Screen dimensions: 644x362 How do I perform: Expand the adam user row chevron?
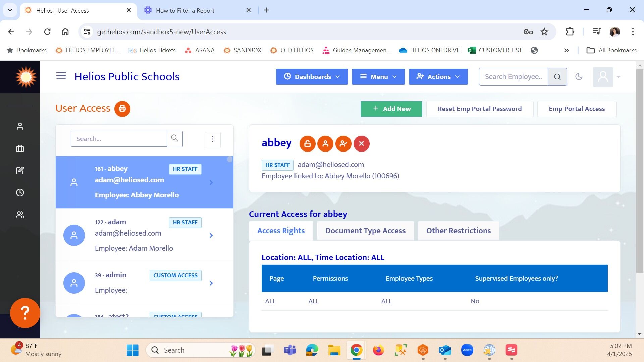click(x=211, y=236)
